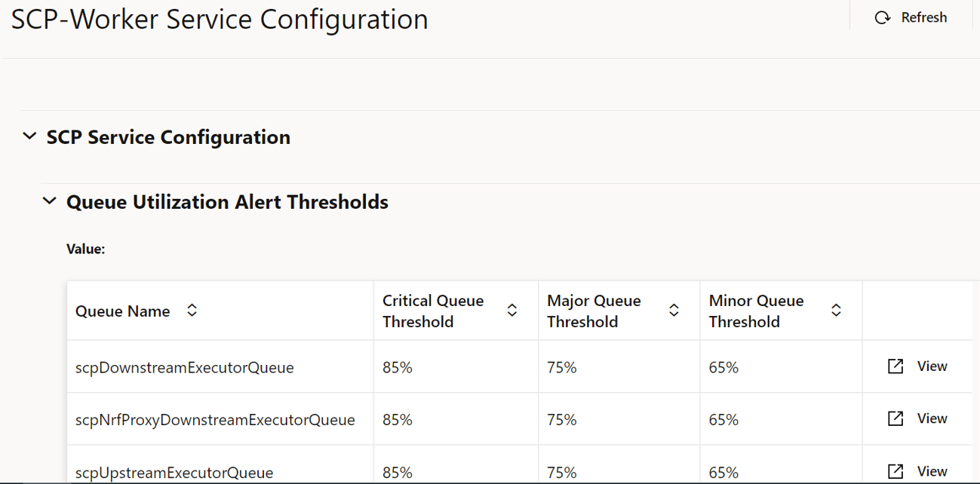Click the Critical Queue Threshold header text
This screenshot has height=484, width=980.
[433, 311]
